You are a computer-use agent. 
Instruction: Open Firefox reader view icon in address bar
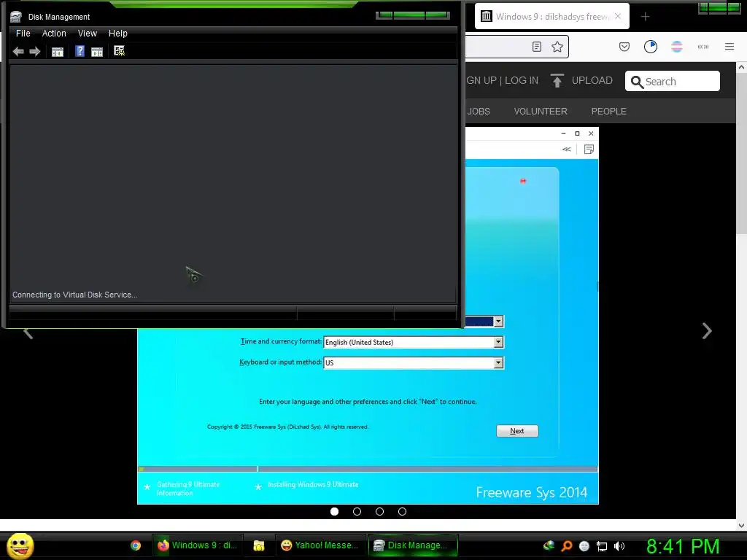(537, 47)
